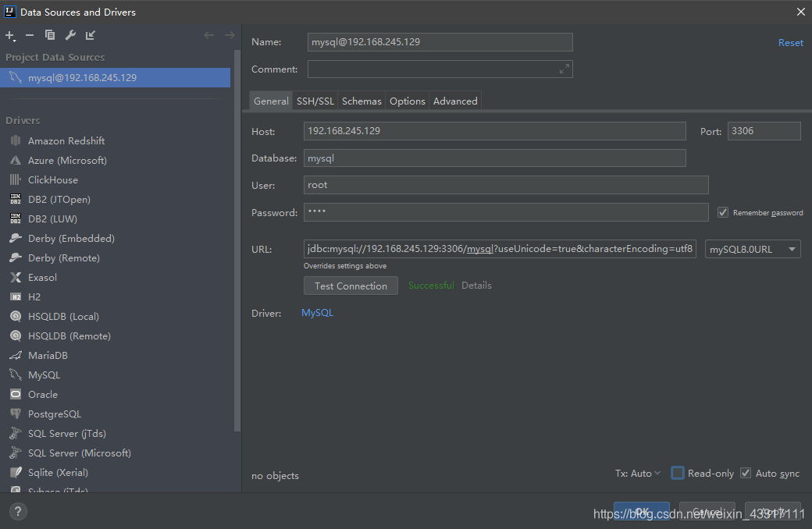Click the Derby (Embedded) hat icon
Image resolution: width=812 pixels, height=529 pixels.
[x=16, y=238]
